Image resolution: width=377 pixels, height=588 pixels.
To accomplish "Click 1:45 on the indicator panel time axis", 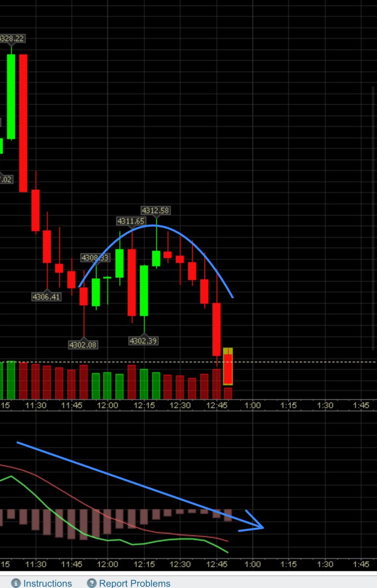I will click(361, 564).
